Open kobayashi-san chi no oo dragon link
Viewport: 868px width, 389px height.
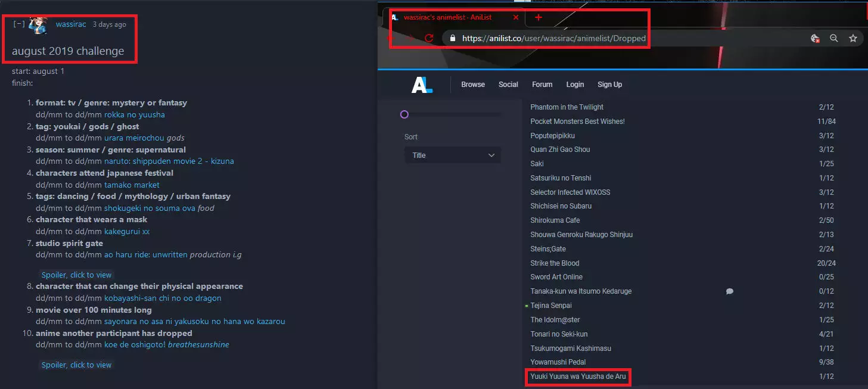tap(163, 298)
